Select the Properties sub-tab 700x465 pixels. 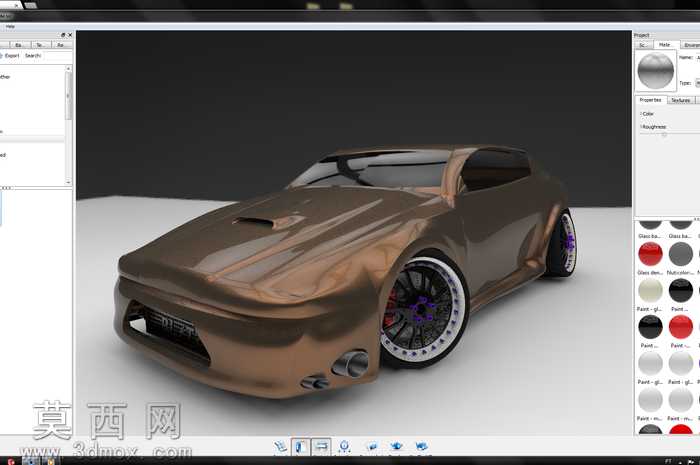[650, 100]
